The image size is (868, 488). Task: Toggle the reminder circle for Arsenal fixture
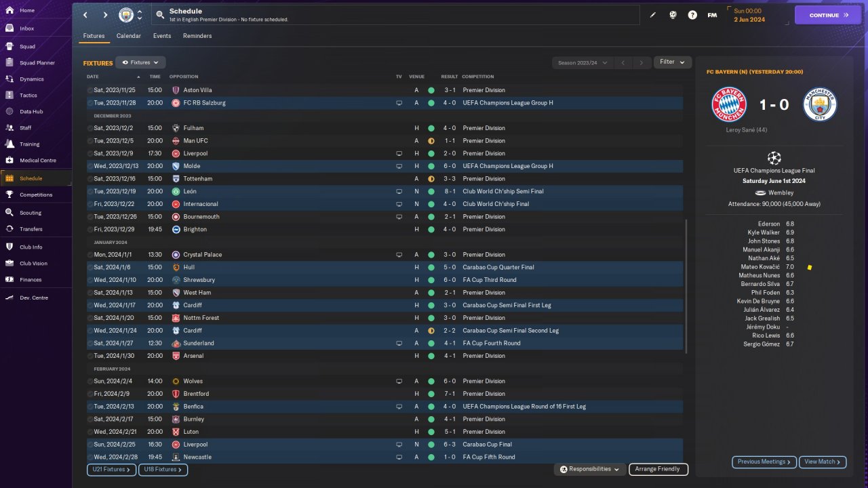[90, 356]
